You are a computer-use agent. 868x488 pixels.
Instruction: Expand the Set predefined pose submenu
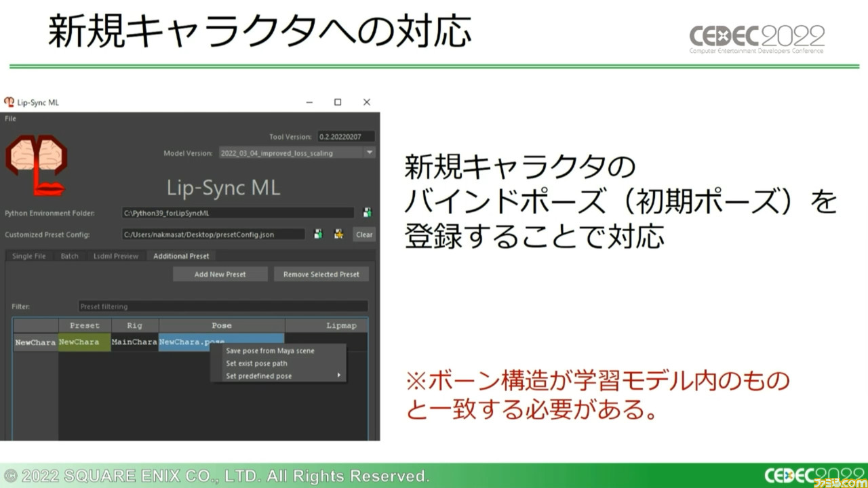tap(279, 376)
